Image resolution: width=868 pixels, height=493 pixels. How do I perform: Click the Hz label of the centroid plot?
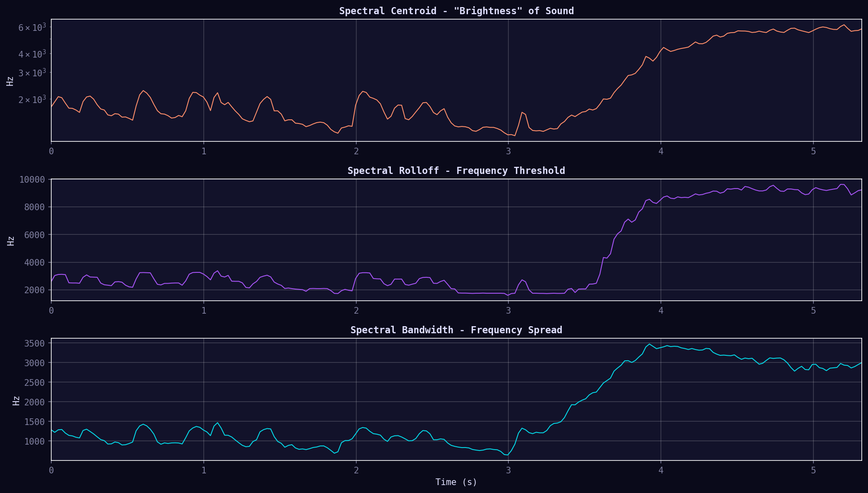tap(10, 81)
